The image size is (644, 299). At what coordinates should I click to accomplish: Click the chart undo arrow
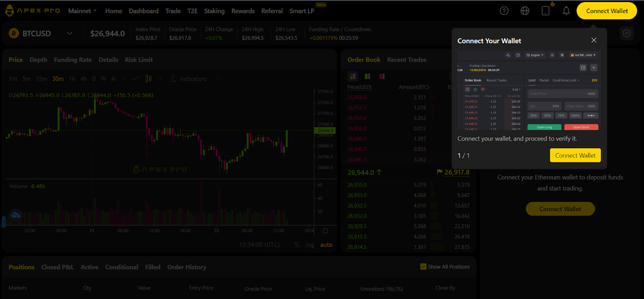(x=219, y=79)
